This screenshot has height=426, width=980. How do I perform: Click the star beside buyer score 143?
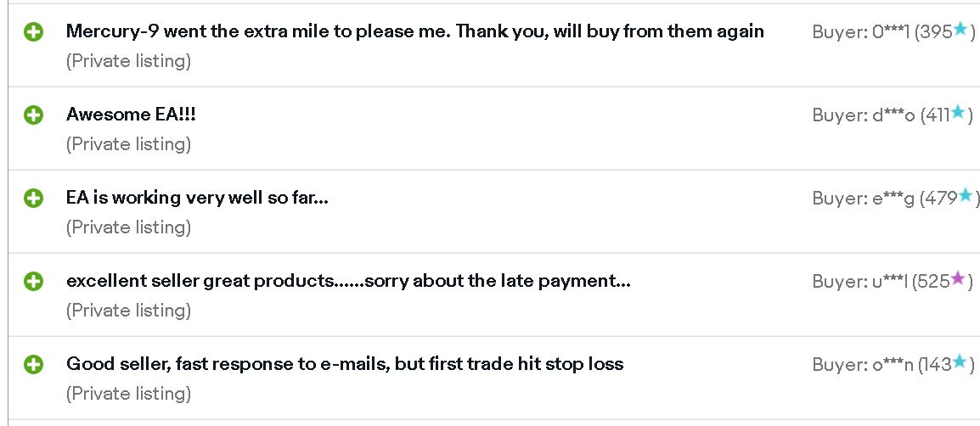tap(960, 362)
